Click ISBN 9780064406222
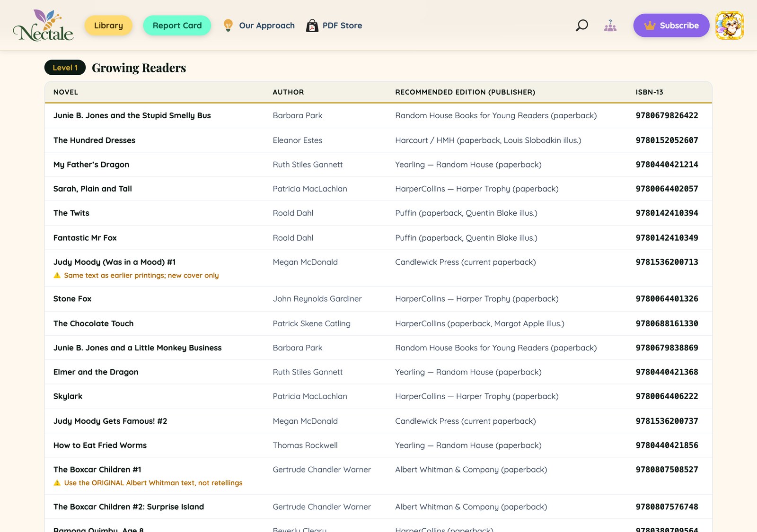Viewport: 757px width, 532px height. pos(667,396)
